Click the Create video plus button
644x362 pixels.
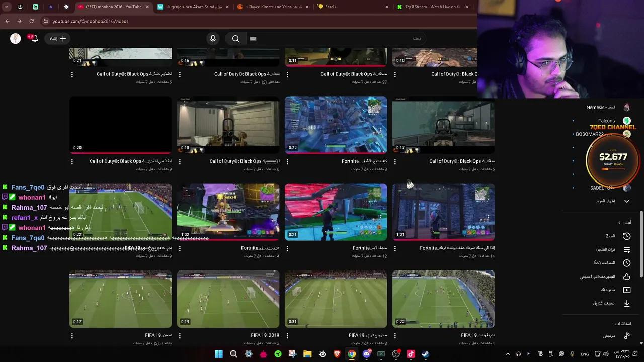coord(58,38)
